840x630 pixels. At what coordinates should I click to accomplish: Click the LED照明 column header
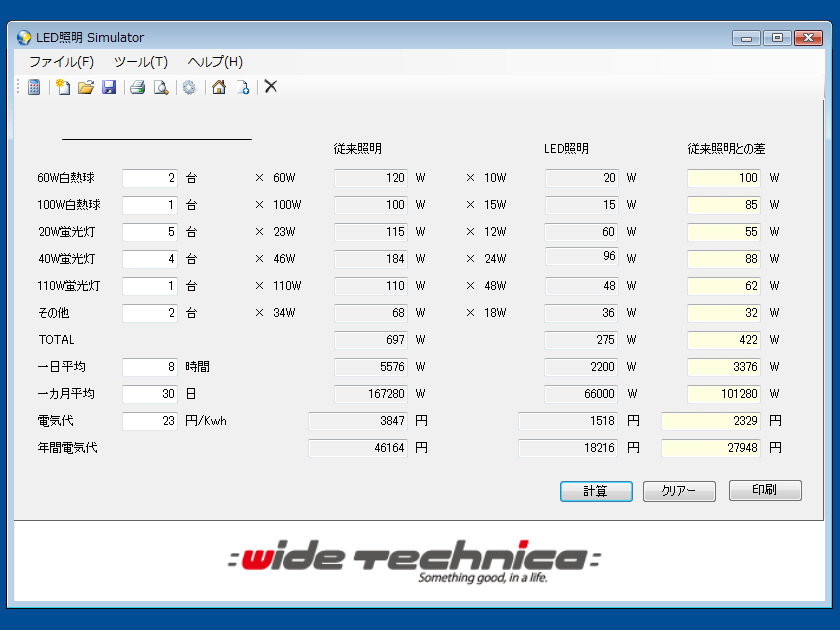[x=566, y=149]
